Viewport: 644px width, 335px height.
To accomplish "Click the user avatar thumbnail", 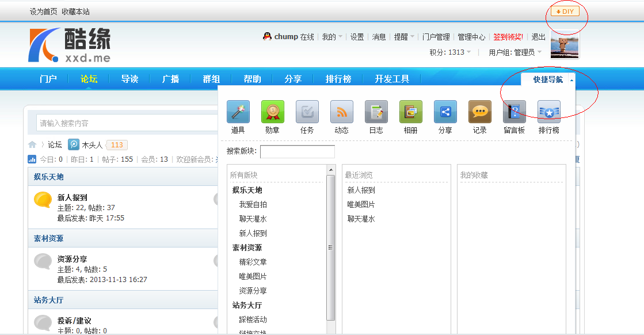I will (565, 45).
